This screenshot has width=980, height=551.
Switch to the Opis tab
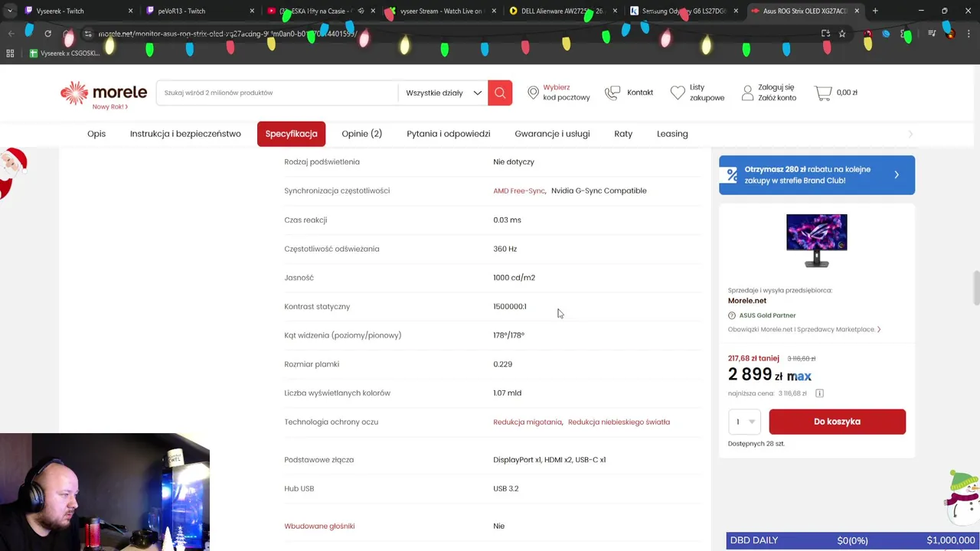[96, 134]
